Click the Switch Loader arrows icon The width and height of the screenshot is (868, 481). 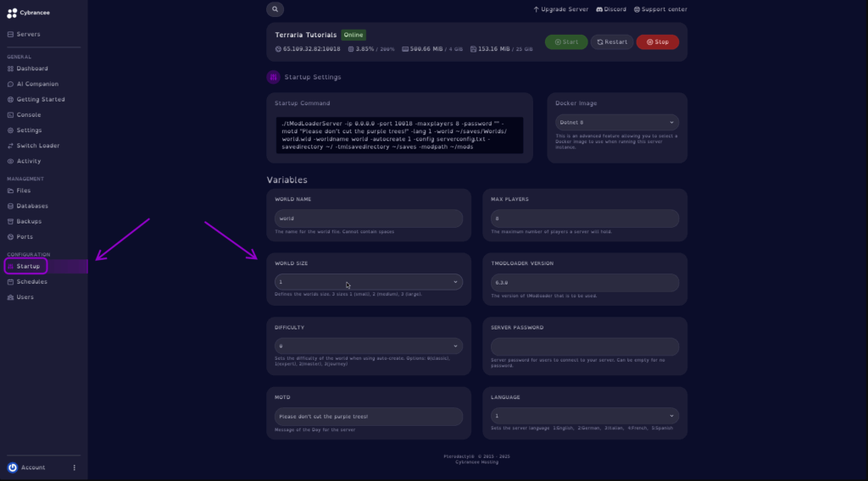point(10,146)
